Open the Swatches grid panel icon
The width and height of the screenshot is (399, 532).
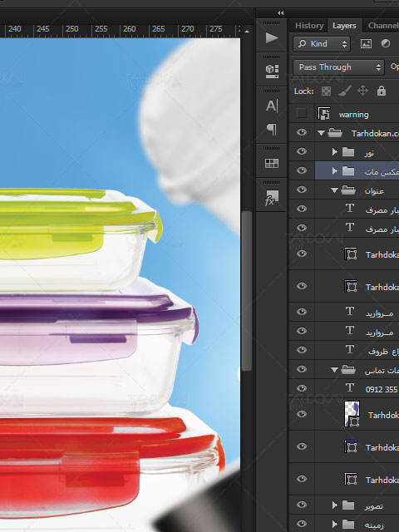tap(272, 163)
